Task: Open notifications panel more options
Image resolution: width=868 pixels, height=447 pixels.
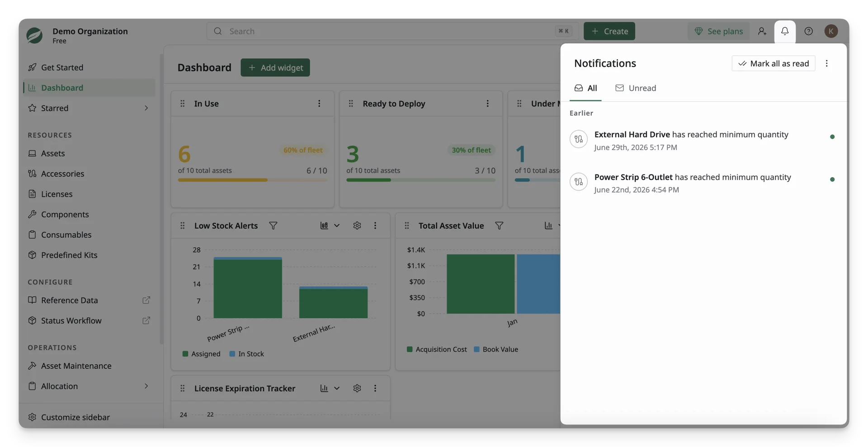Action: 827,63
